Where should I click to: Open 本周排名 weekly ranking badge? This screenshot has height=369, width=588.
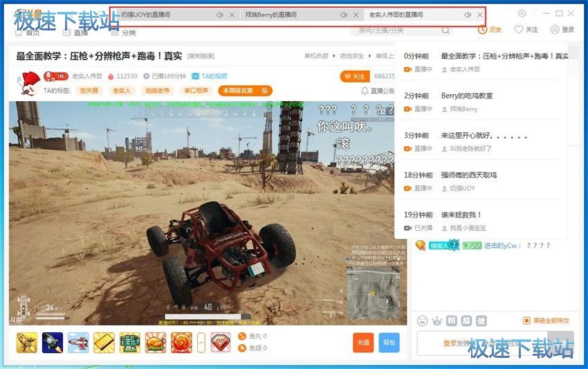click(245, 91)
